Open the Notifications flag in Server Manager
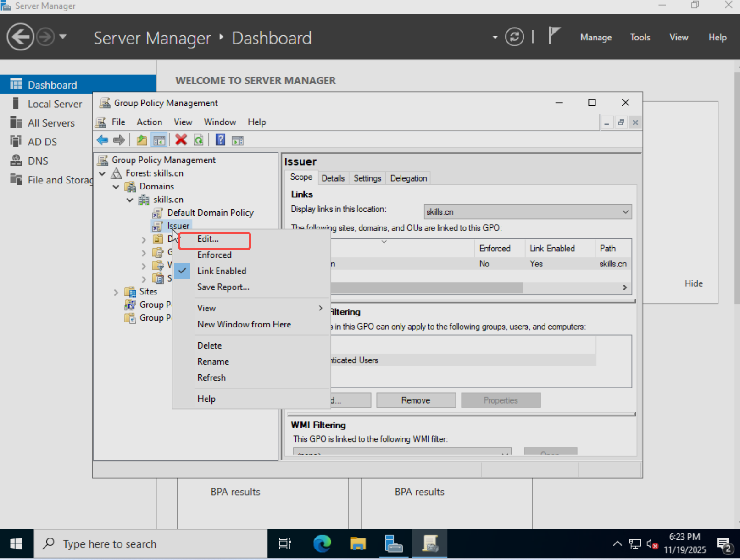Image resolution: width=740 pixels, height=560 pixels. (x=554, y=36)
